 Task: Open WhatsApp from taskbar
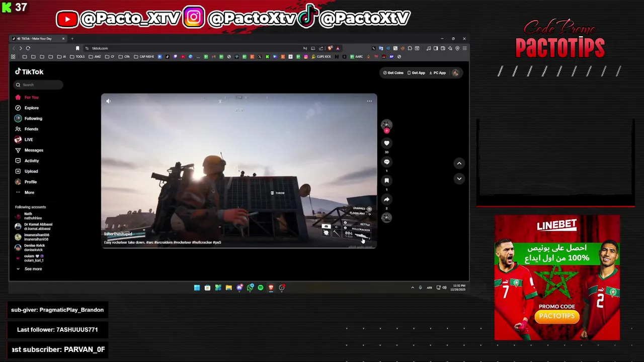[250, 288]
